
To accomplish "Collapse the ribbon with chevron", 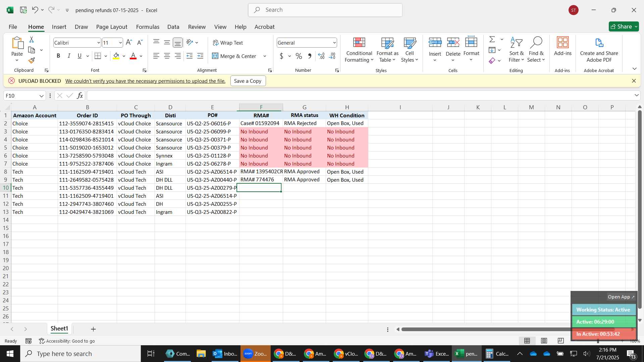I will pos(634,69).
